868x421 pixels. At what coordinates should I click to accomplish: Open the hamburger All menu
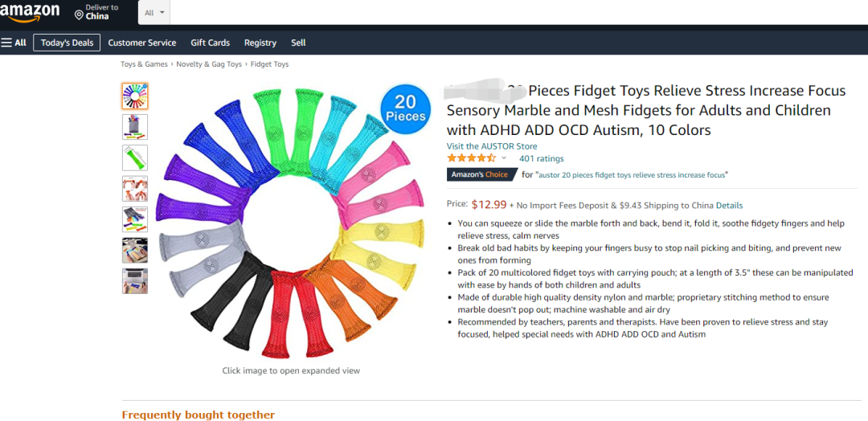[x=14, y=43]
